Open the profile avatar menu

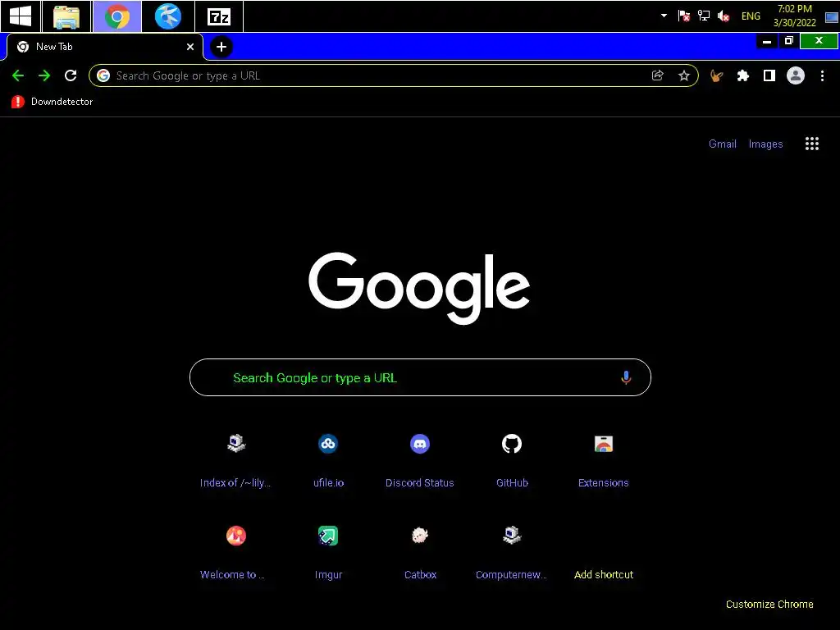click(x=796, y=75)
